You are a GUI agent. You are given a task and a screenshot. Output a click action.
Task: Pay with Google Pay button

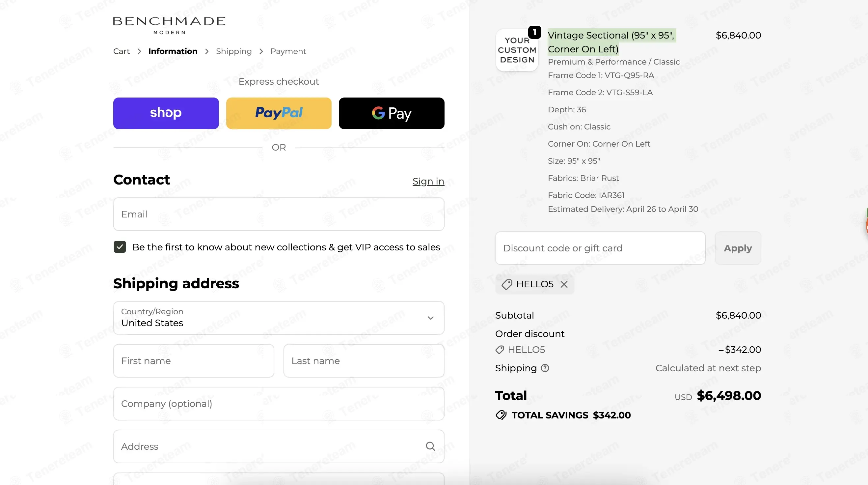pos(392,113)
